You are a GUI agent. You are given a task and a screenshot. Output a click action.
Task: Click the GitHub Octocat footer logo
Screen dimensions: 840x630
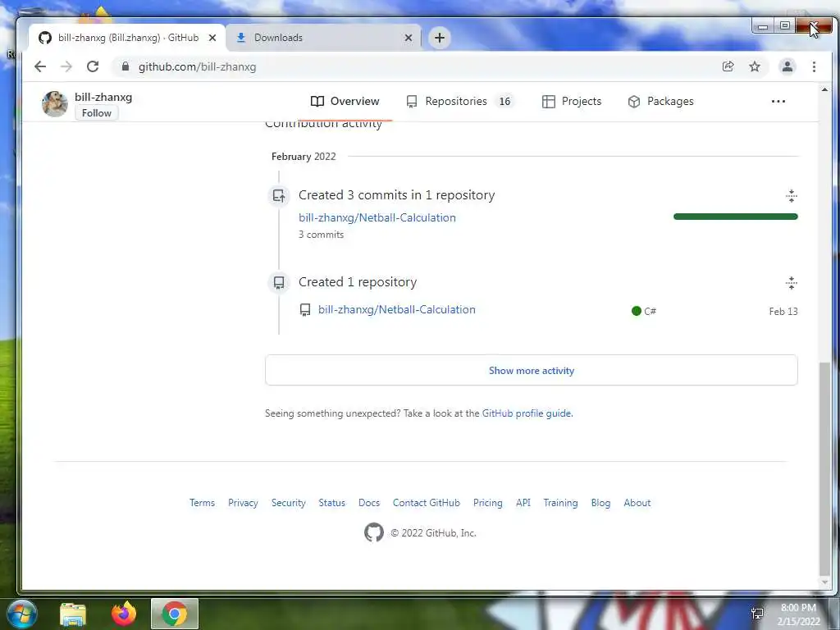374,532
